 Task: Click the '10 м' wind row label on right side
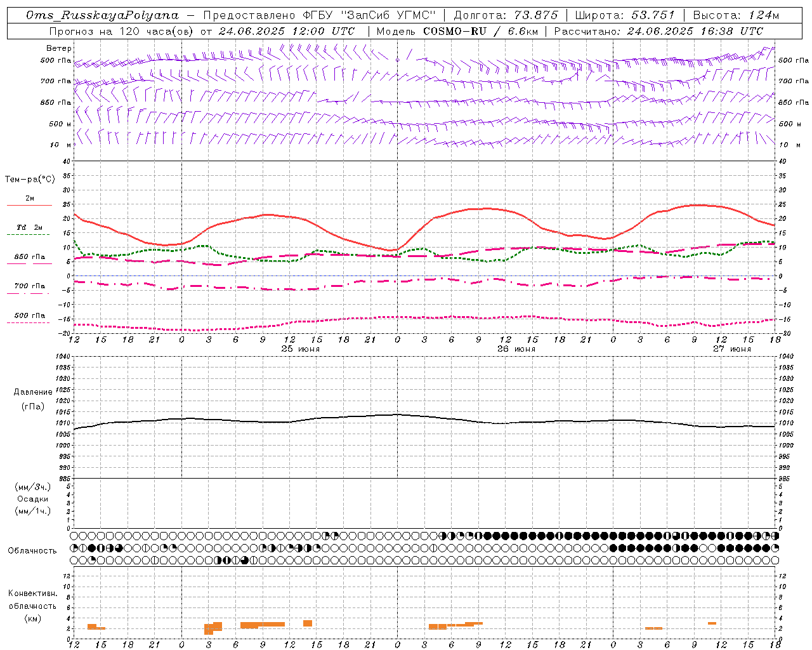(x=789, y=145)
